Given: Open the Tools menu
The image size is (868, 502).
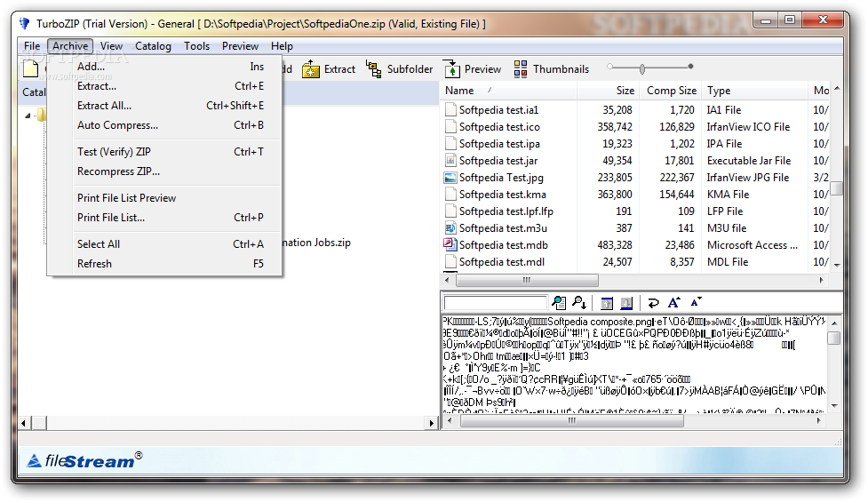Looking at the screenshot, I should coord(196,46).
